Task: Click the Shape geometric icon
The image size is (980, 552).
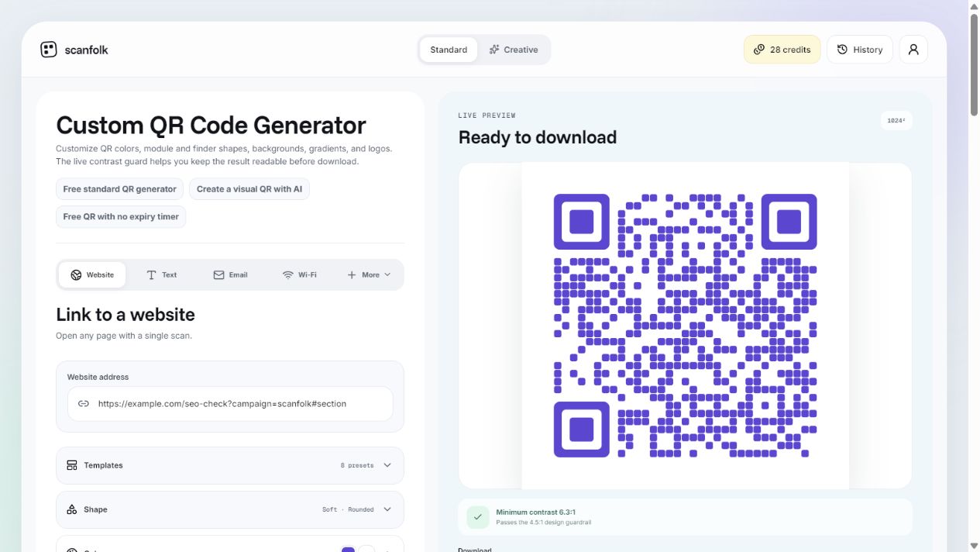Action: (x=72, y=509)
